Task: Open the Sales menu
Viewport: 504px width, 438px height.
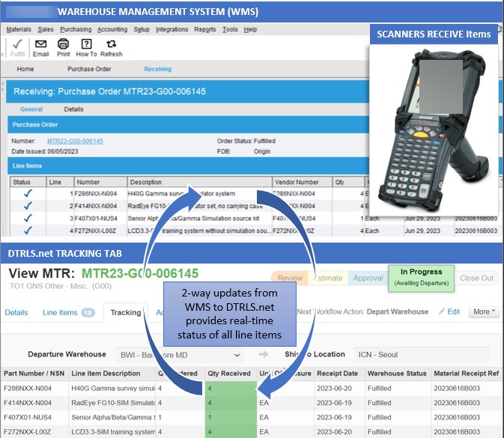Action: (46, 29)
